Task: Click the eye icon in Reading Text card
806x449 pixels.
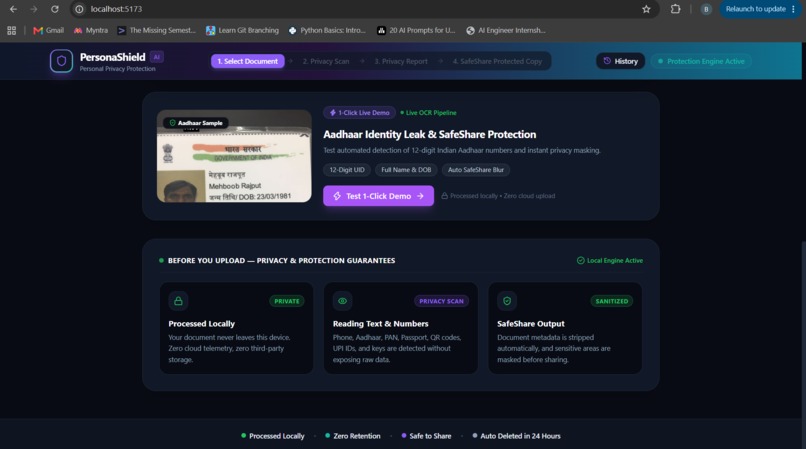Action: coord(342,301)
